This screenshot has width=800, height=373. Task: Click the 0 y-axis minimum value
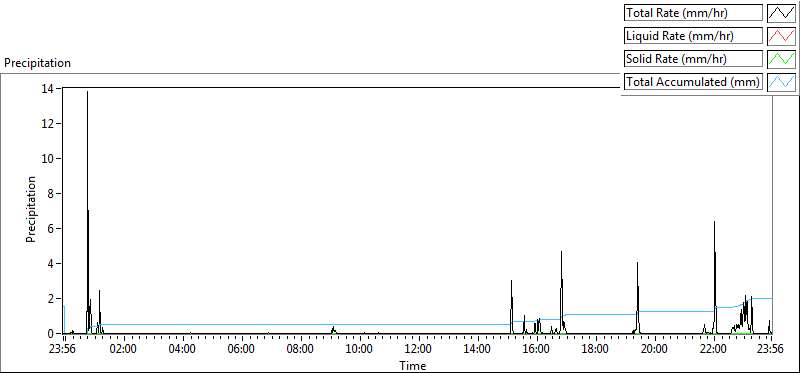point(51,334)
